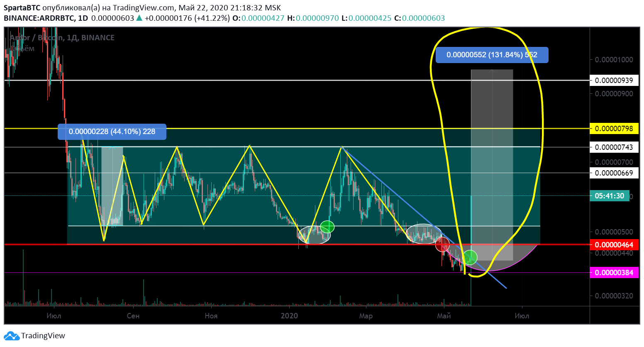The height and width of the screenshot is (347, 644).
Task: Click the first Июл label on the time axis
Action: (54, 316)
